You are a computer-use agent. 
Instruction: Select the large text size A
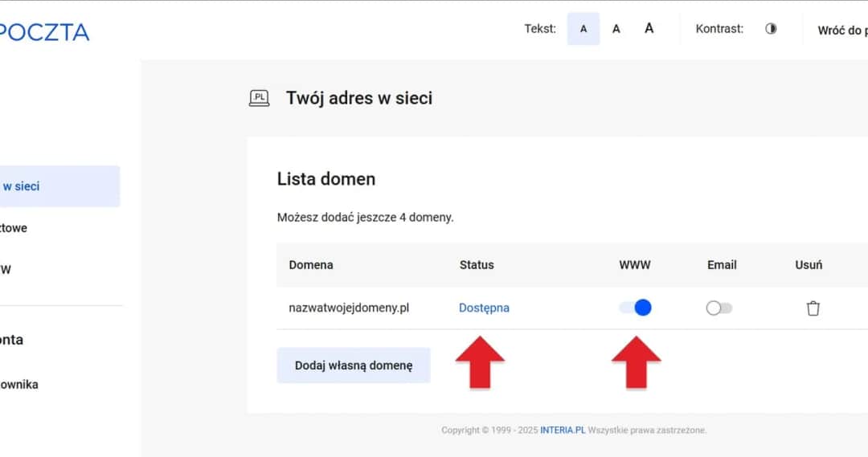pyautogui.click(x=649, y=28)
